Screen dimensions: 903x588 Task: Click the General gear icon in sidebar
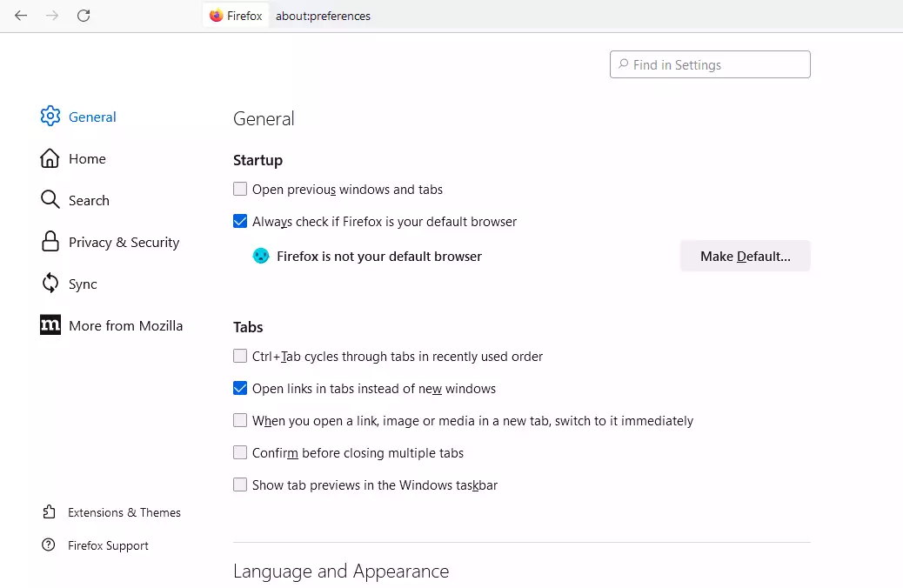[50, 117]
